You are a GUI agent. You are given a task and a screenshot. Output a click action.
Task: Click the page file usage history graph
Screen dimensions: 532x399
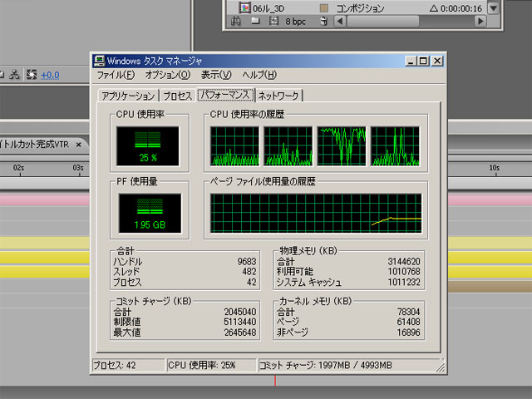coord(316,213)
